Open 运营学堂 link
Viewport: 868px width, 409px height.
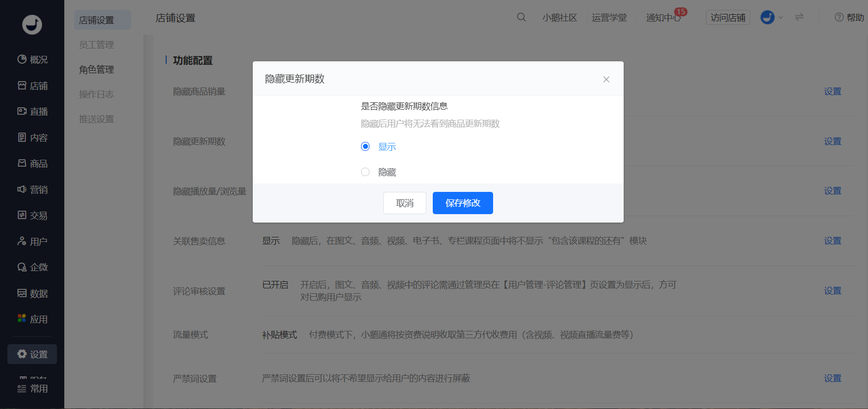[609, 17]
